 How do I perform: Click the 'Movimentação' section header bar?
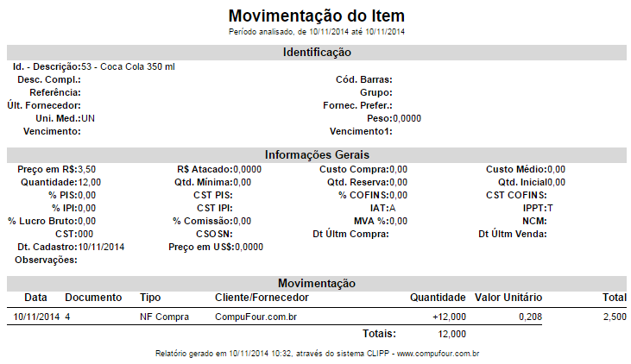click(316, 283)
